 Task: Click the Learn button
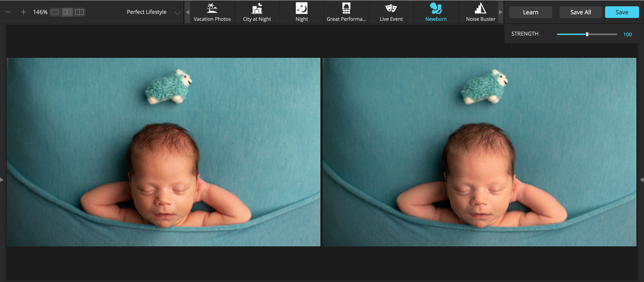click(x=530, y=12)
